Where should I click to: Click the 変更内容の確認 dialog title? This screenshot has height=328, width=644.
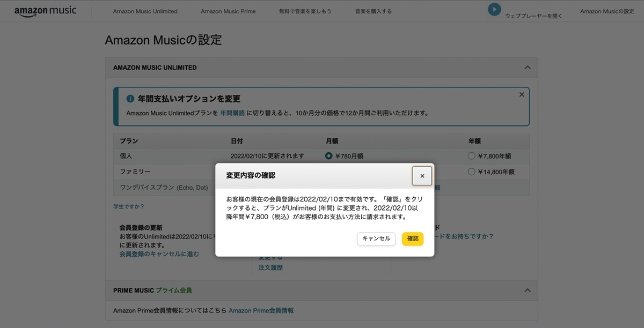tap(251, 175)
